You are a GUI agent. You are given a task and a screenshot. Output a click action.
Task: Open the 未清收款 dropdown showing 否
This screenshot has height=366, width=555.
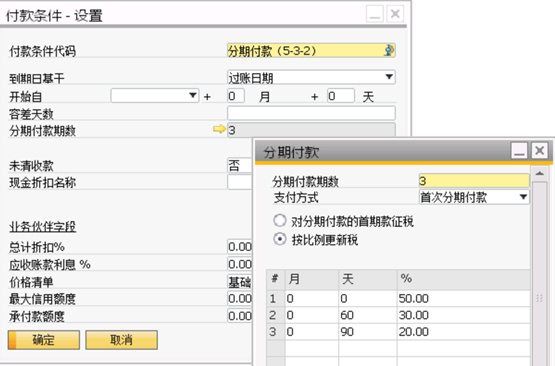pyautogui.click(x=239, y=165)
